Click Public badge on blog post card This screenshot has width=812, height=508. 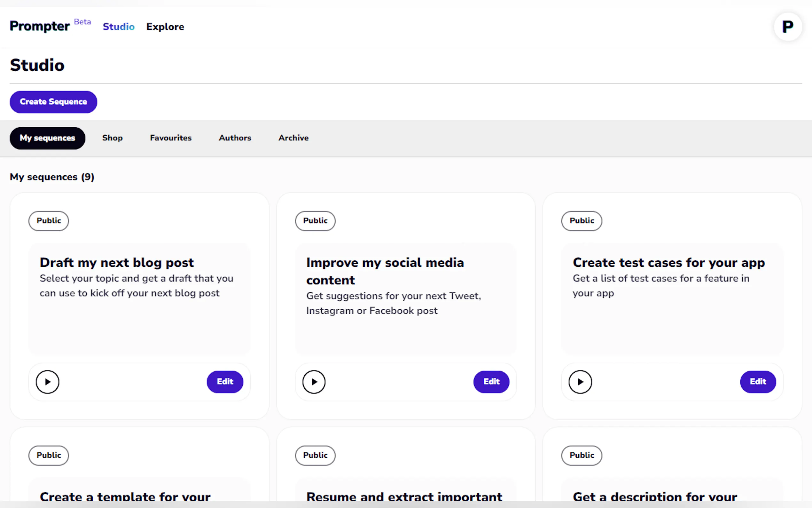tap(49, 221)
